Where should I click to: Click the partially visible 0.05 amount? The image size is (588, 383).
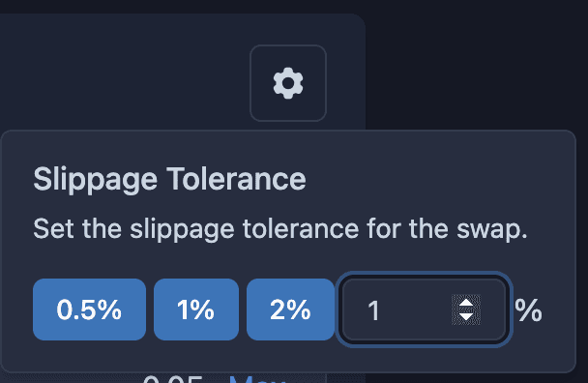(x=173, y=378)
